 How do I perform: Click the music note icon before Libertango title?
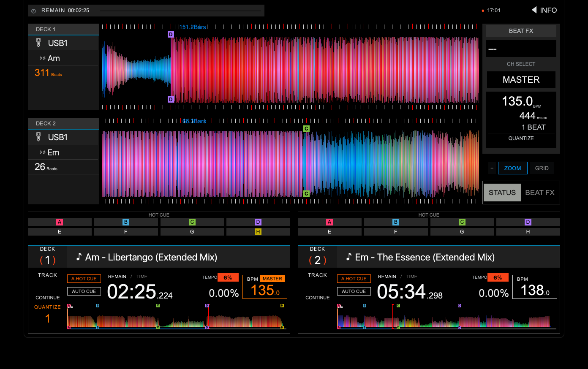[79, 257]
